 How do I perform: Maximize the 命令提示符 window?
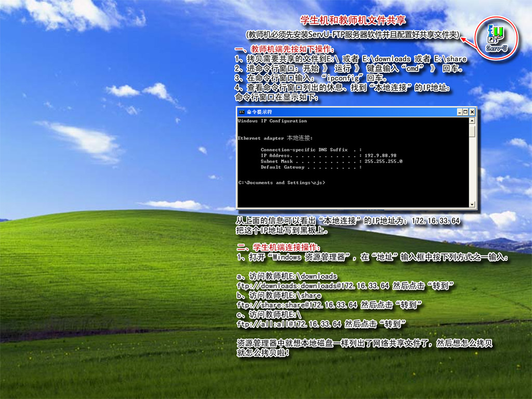click(x=465, y=112)
